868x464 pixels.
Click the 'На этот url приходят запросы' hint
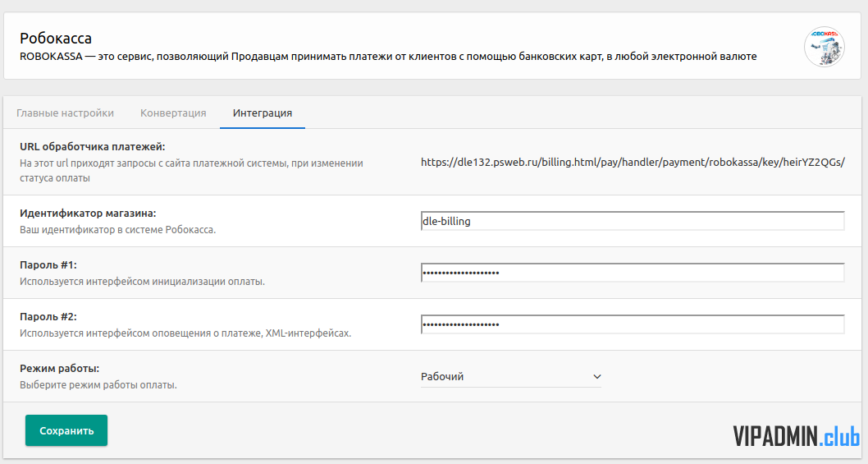191,171
